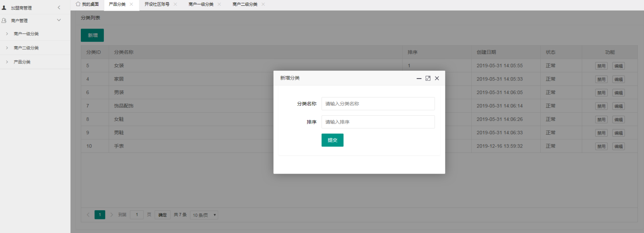
Task: Click 禁用 button for 女装 row
Action: 601,66
